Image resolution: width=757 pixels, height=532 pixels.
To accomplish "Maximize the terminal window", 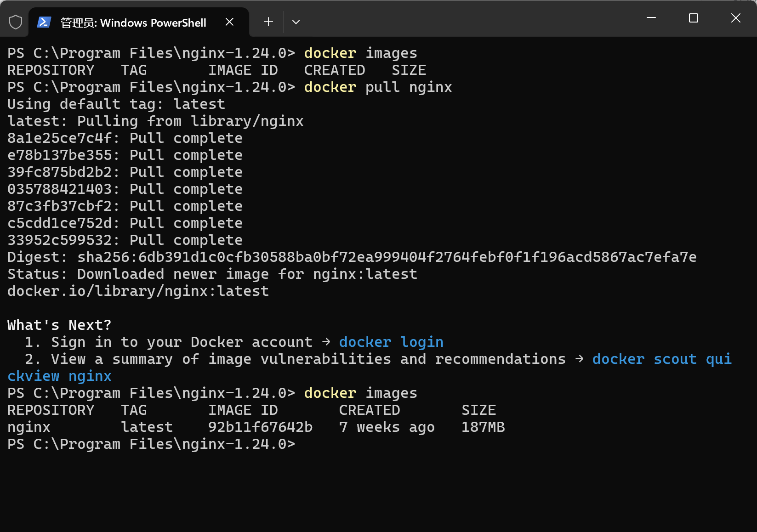I will pyautogui.click(x=694, y=18).
